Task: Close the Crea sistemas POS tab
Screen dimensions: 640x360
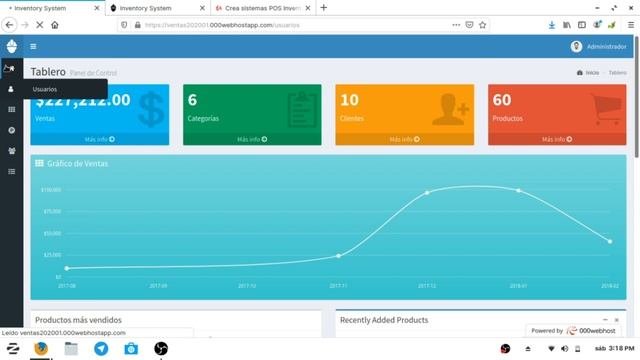Action: [x=308, y=8]
